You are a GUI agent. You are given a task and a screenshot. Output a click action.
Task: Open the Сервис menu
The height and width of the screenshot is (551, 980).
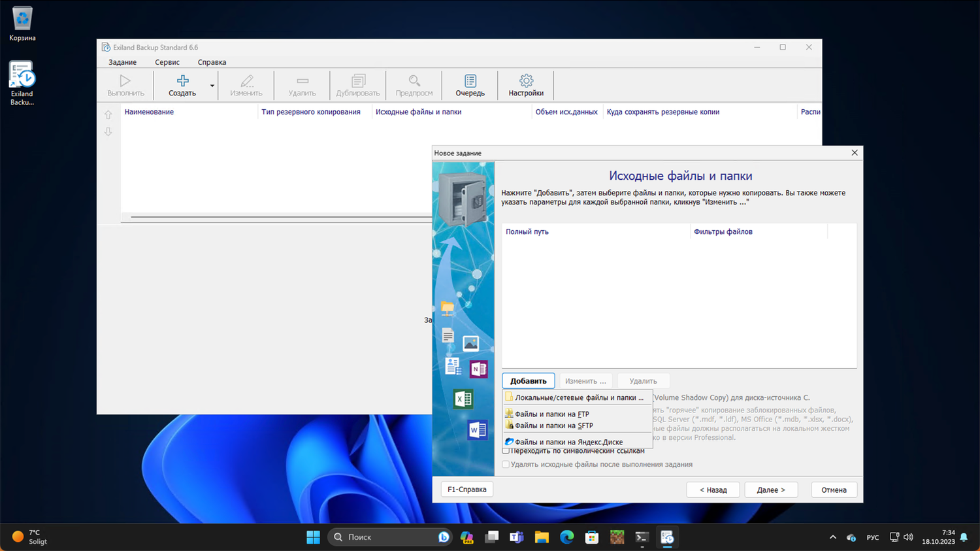167,62
